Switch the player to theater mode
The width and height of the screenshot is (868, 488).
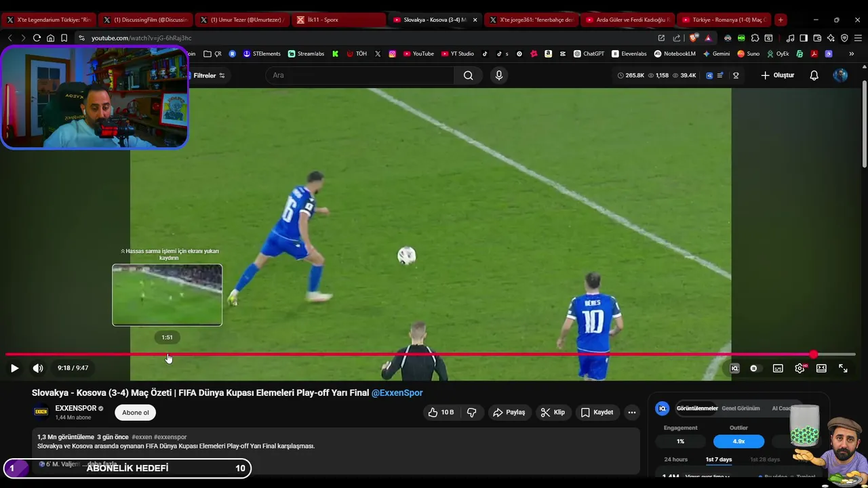[x=821, y=368]
